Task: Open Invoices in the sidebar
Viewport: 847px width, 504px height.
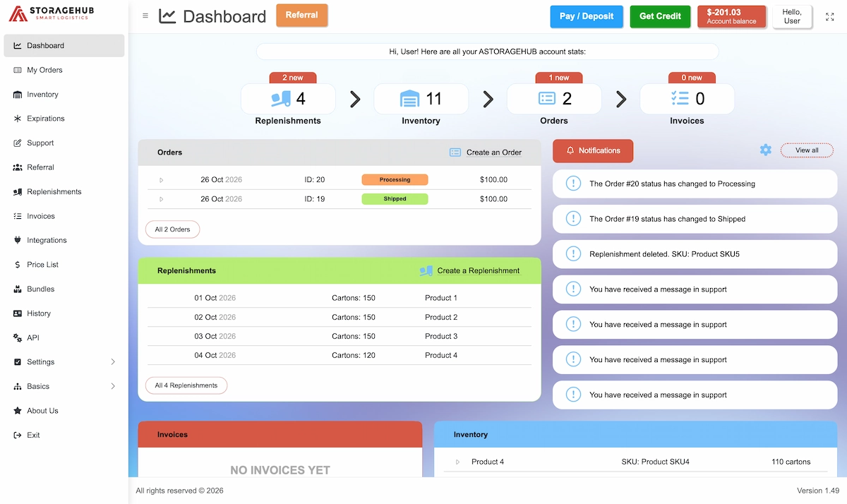Action: [64, 216]
